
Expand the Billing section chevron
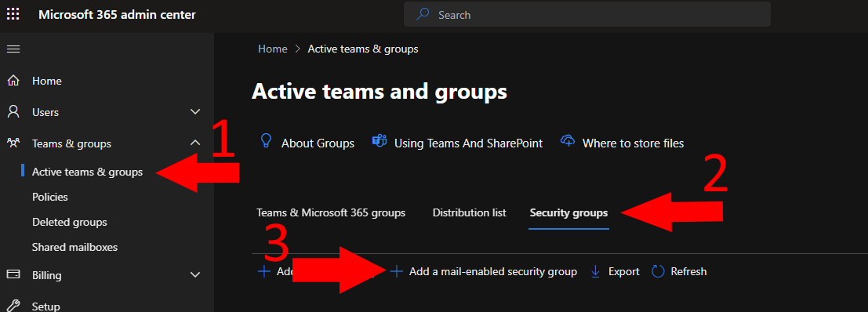point(195,274)
